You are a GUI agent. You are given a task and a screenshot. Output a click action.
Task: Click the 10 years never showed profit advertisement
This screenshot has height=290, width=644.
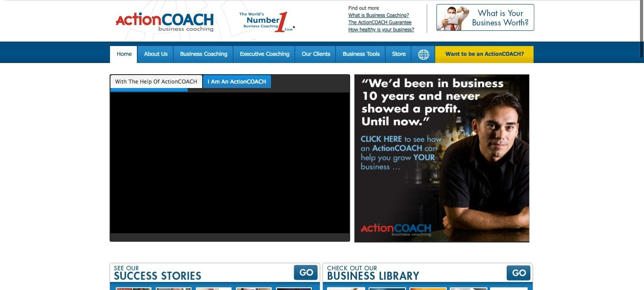(x=442, y=158)
